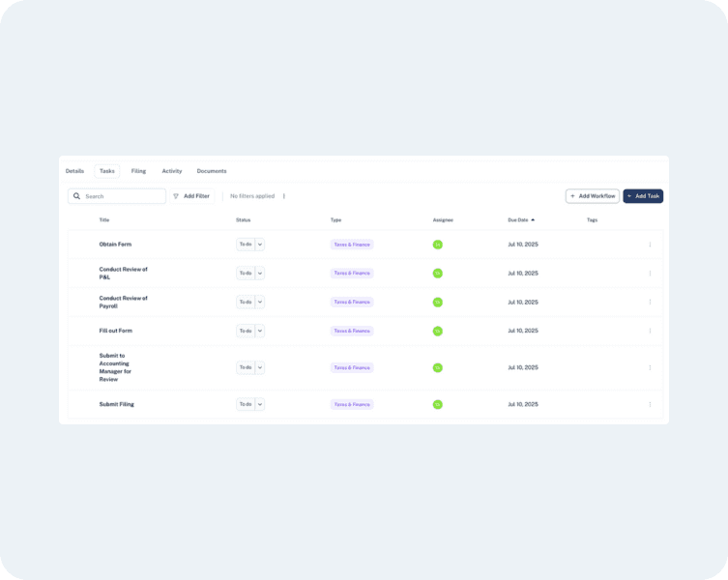The width and height of the screenshot is (728, 580).
Task: Open the Conduct Review of Payroll task
Action: coord(123,303)
